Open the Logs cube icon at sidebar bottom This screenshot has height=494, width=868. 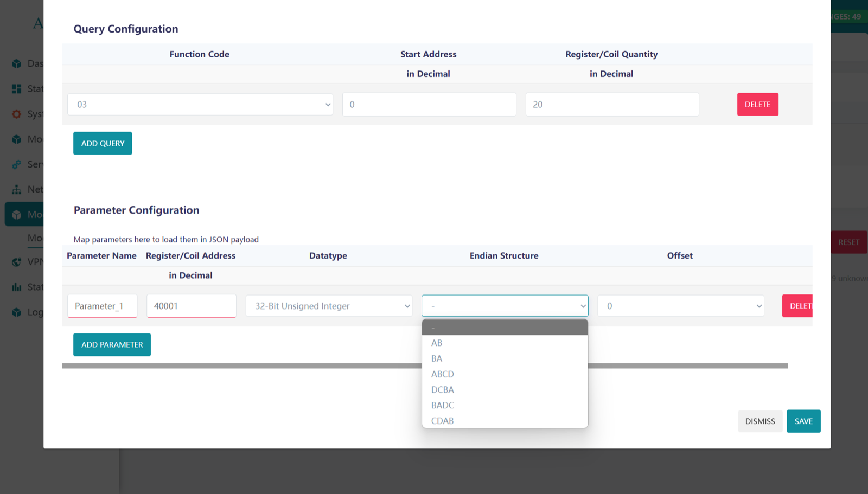coord(17,312)
